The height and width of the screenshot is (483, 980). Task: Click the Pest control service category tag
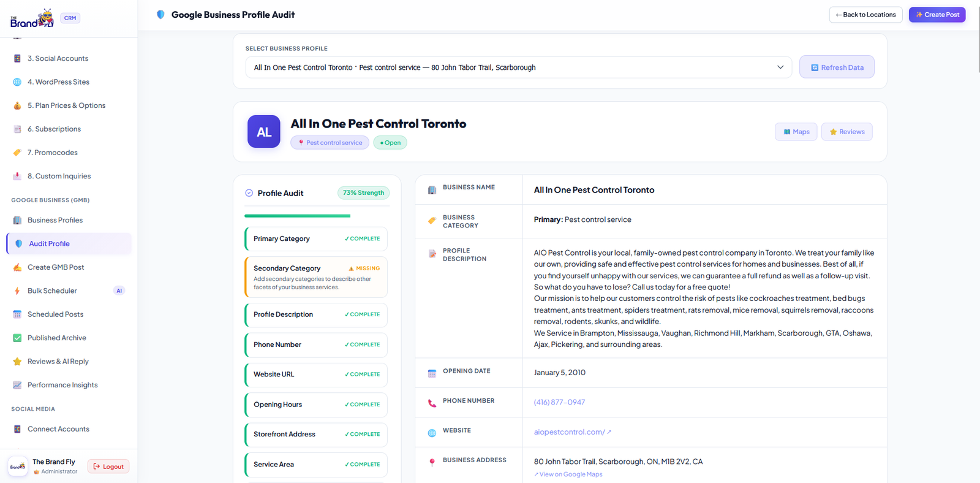tap(330, 143)
